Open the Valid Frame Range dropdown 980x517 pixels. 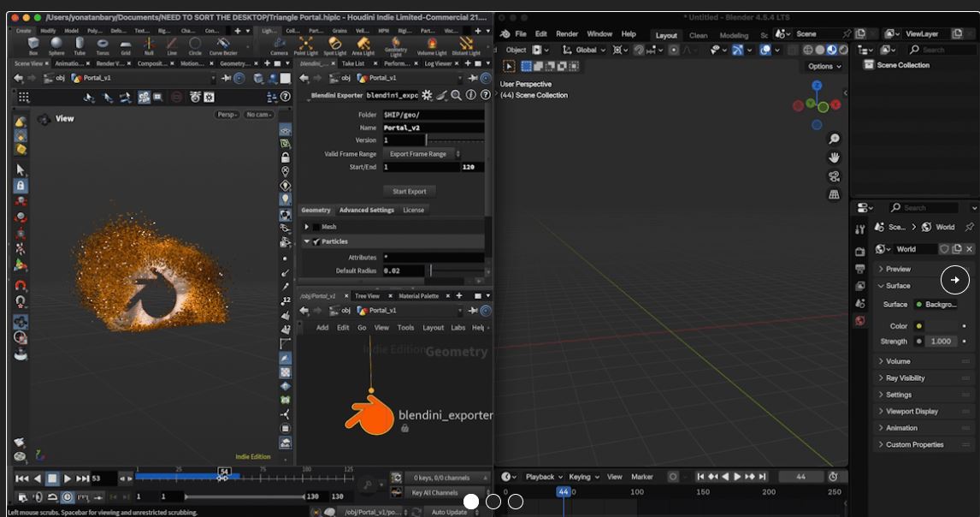point(422,154)
